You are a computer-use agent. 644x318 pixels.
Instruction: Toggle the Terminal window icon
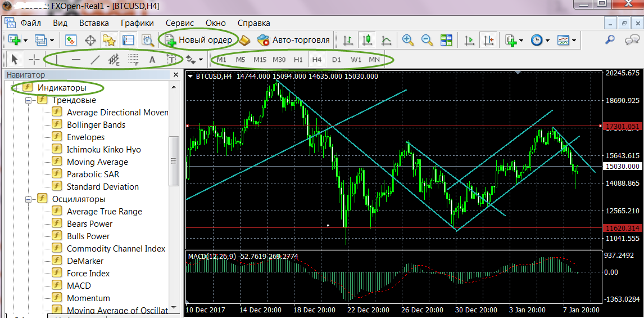tap(129, 40)
